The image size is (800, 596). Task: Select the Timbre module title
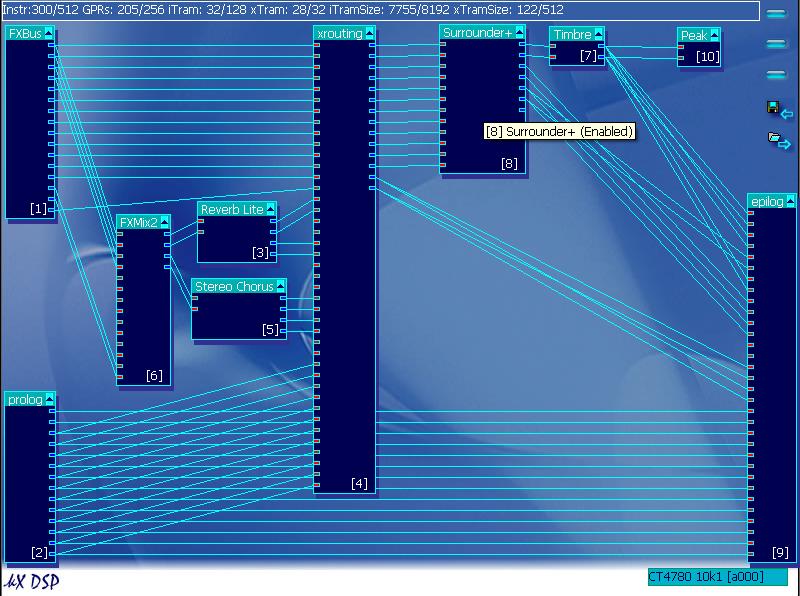(572, 35)
